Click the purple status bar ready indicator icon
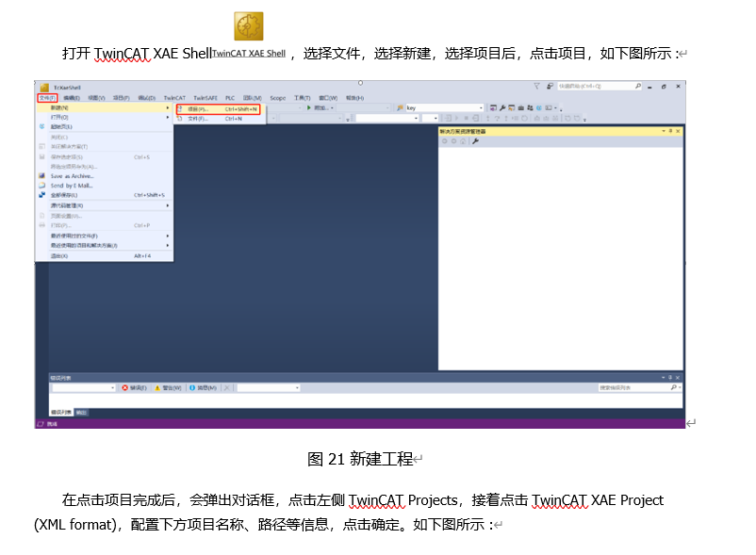 tap(41, 424)
